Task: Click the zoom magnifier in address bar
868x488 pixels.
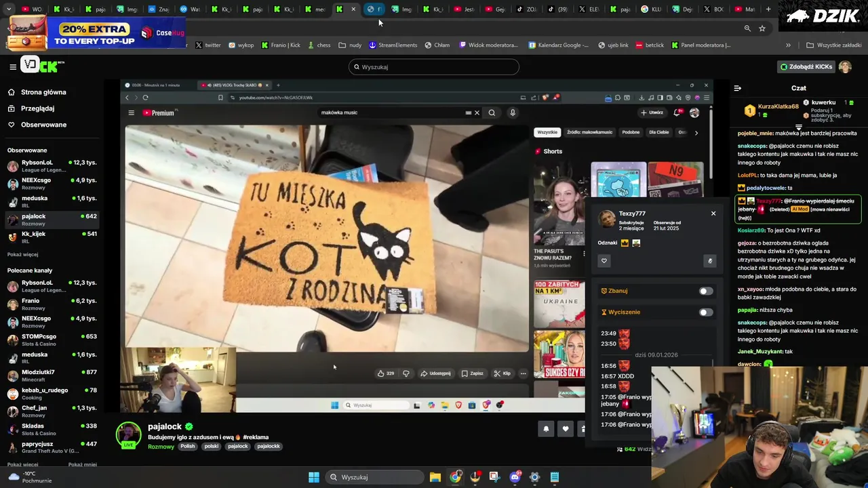Action: pyautogui.click(x=747, y=28)
